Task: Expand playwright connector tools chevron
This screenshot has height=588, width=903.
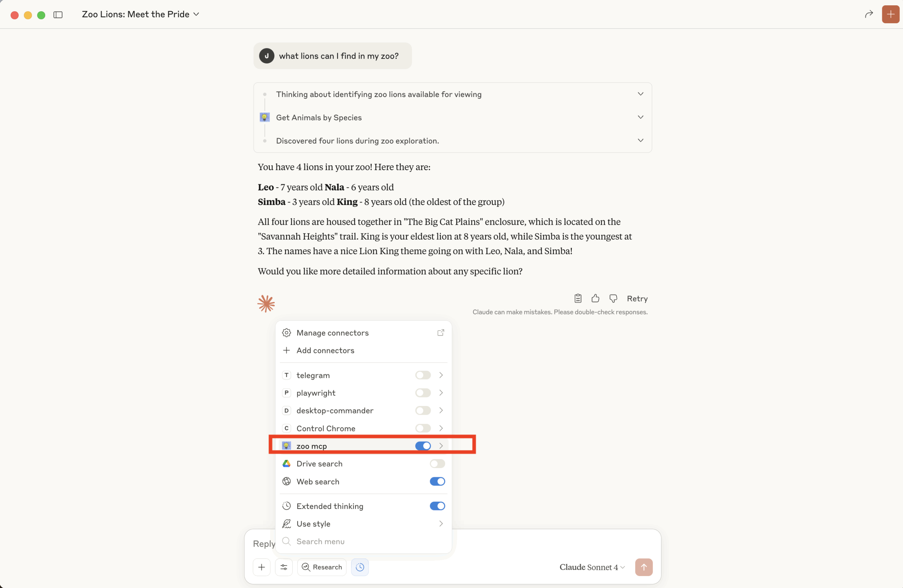Action: pos(441,393)
